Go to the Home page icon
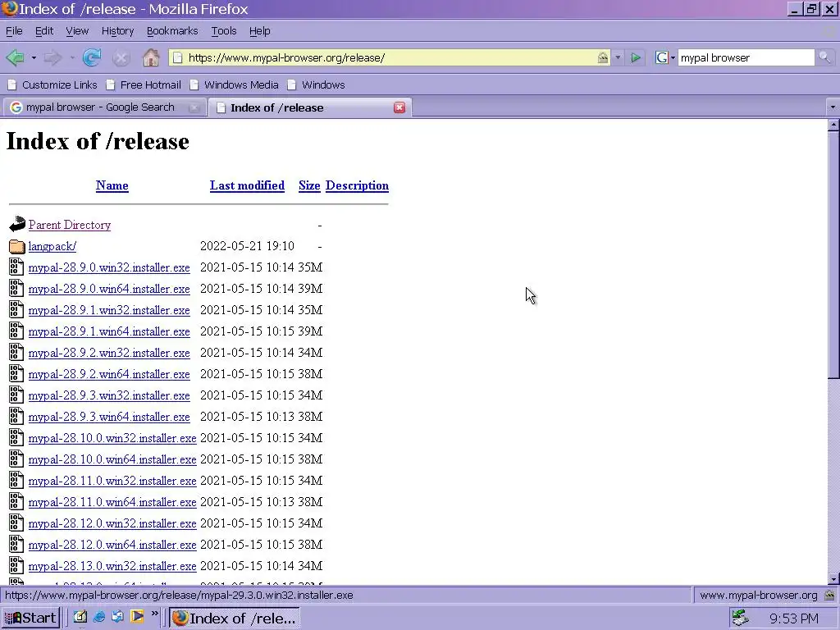The image size is (840, 630). pos(151,57)
